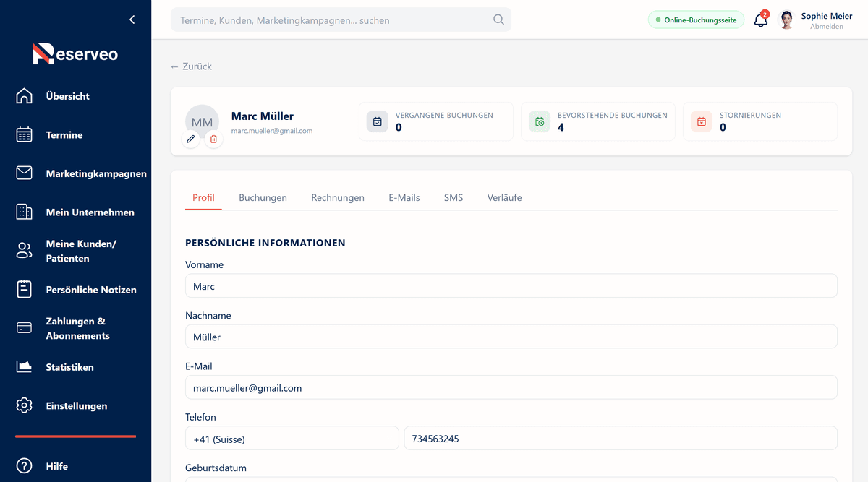Open notifications via the bell icon
The width and height of the screenshot is (868, 482).
761,20
